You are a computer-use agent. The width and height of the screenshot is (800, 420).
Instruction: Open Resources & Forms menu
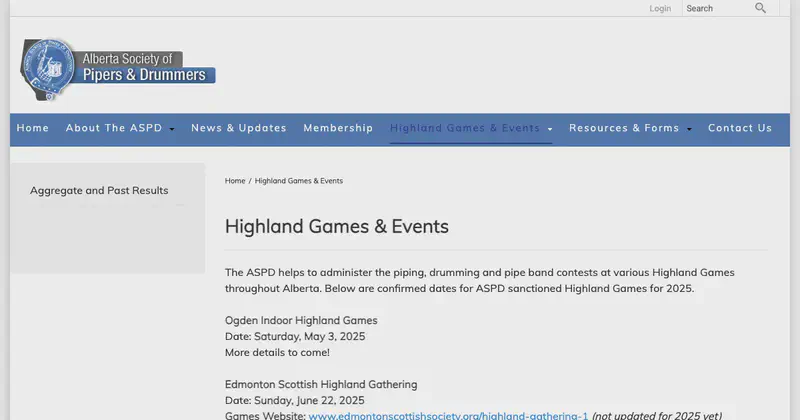coord(624,128)
